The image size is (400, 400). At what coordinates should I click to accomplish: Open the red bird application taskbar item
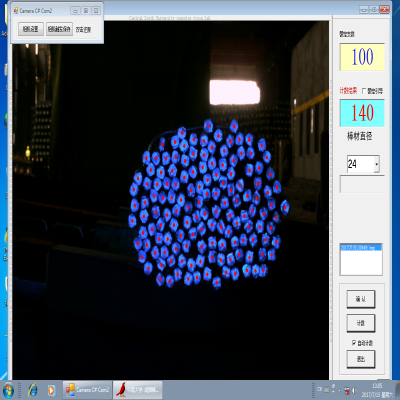137,390
